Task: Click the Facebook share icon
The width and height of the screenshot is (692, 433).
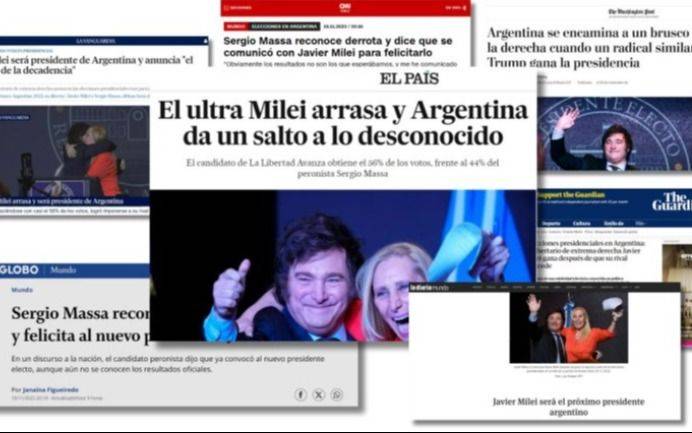Action: point(300,395)
